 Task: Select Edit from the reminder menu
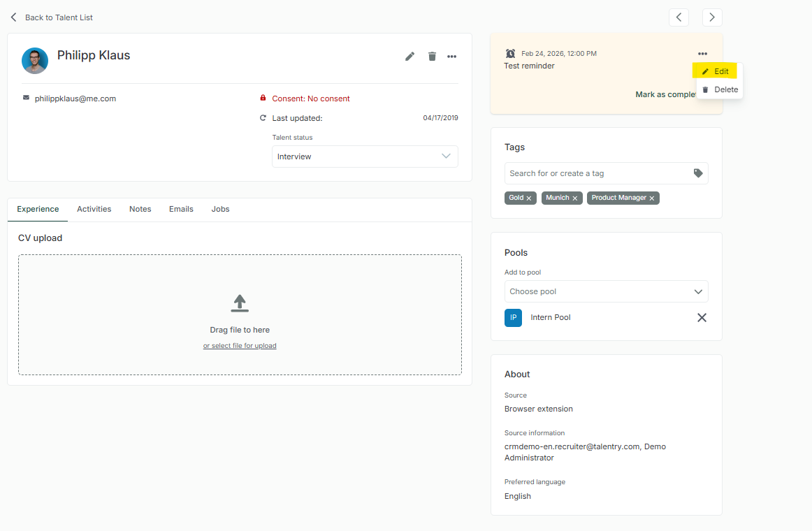(715, 71)
